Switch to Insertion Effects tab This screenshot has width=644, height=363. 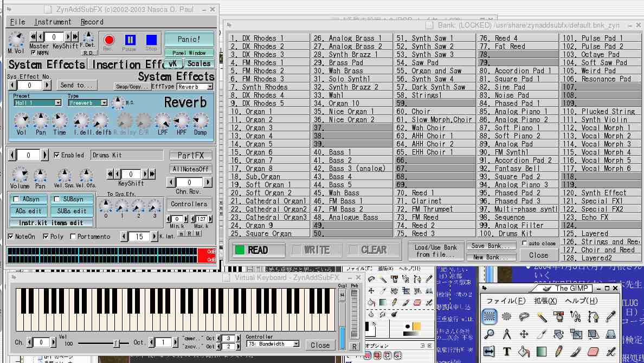(x=126, y=65)
